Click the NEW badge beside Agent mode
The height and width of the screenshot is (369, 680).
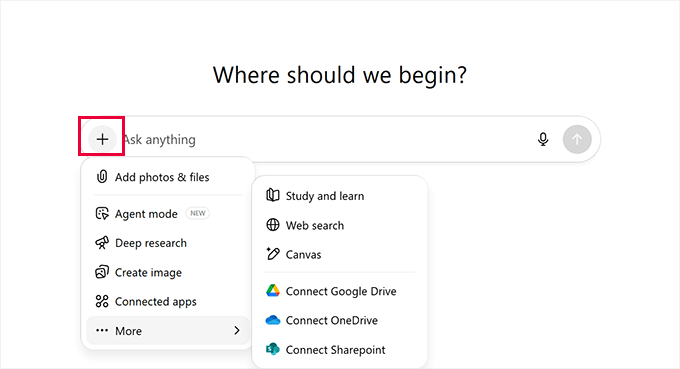(198, 213)
